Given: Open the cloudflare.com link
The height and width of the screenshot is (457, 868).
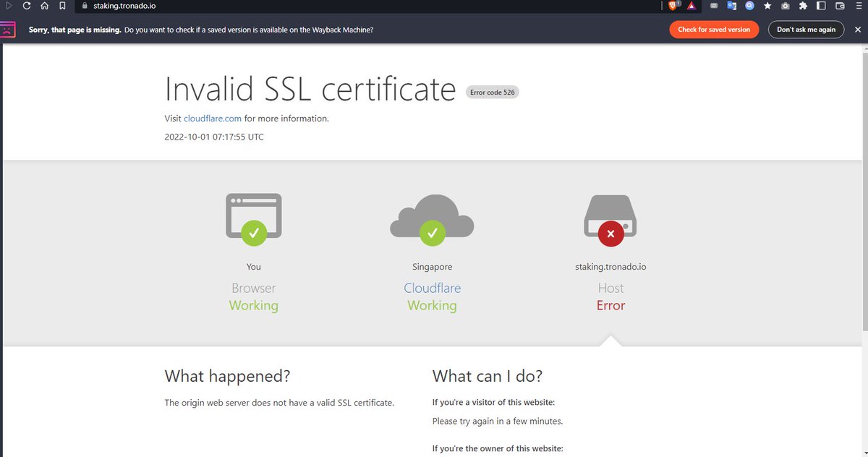Looking at the screenshot, I should click(x=213, y=119).
